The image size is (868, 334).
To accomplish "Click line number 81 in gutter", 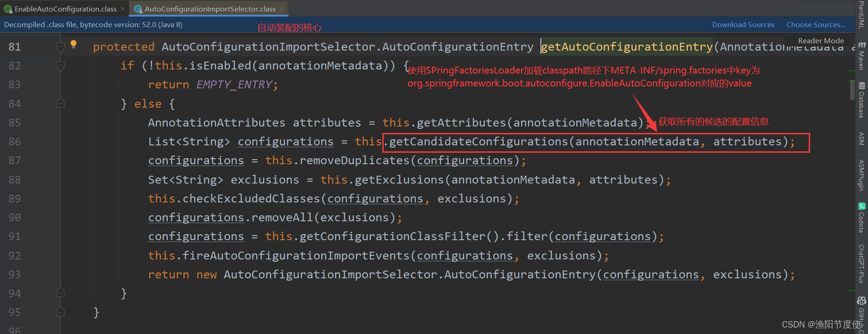I will pyautogui.click(x=15, y=47).
